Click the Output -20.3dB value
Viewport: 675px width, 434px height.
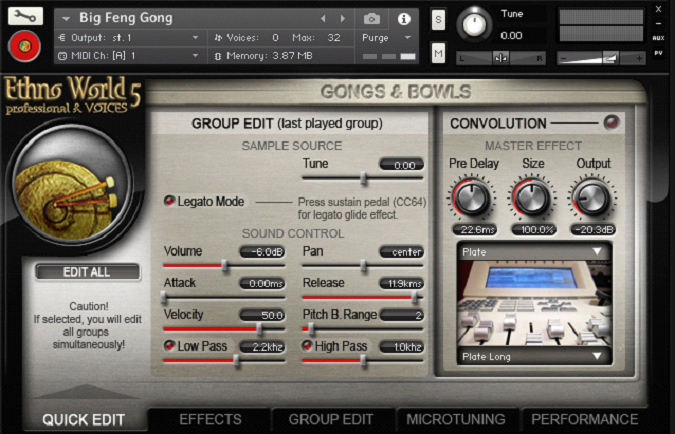point(593,229)
